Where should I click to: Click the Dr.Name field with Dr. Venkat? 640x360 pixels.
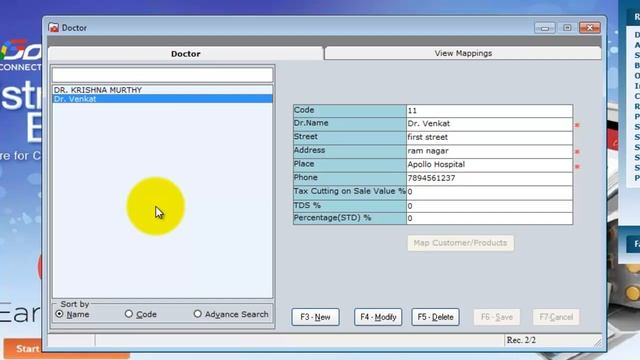point(489,124)
